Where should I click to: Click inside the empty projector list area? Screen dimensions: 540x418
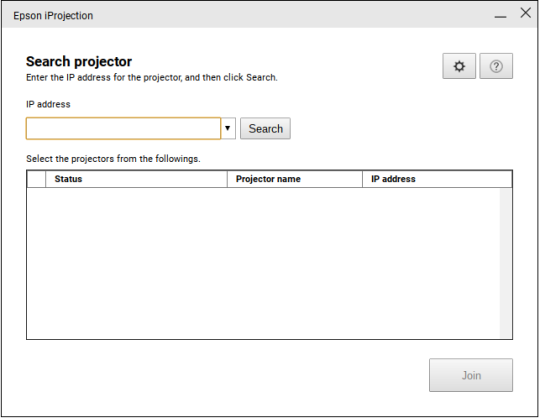(x=263, y=263)
